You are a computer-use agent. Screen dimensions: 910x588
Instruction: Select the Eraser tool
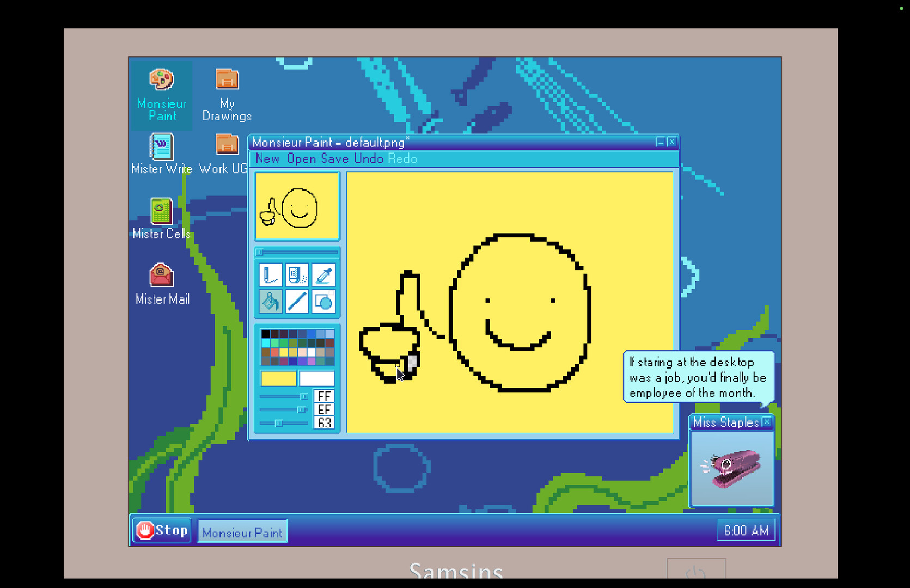click(x=297, y=275)
